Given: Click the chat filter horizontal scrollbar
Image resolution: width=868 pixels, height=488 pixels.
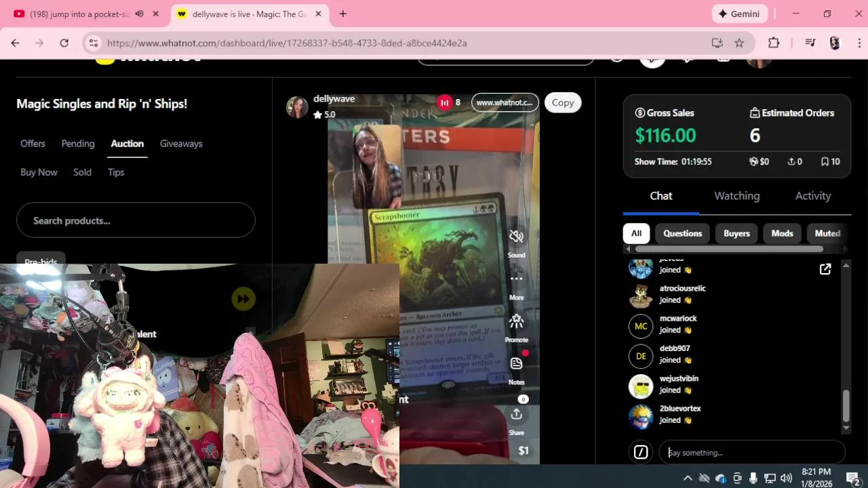Looking at the screenshot, I should 729,249.
